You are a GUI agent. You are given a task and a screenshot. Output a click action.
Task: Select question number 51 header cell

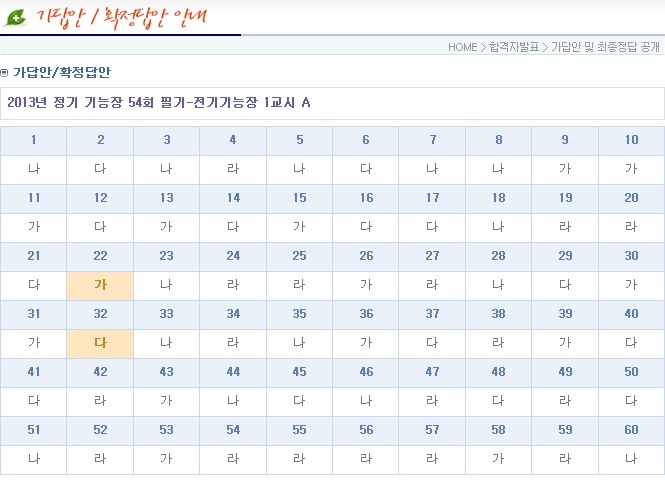(33, 430)
